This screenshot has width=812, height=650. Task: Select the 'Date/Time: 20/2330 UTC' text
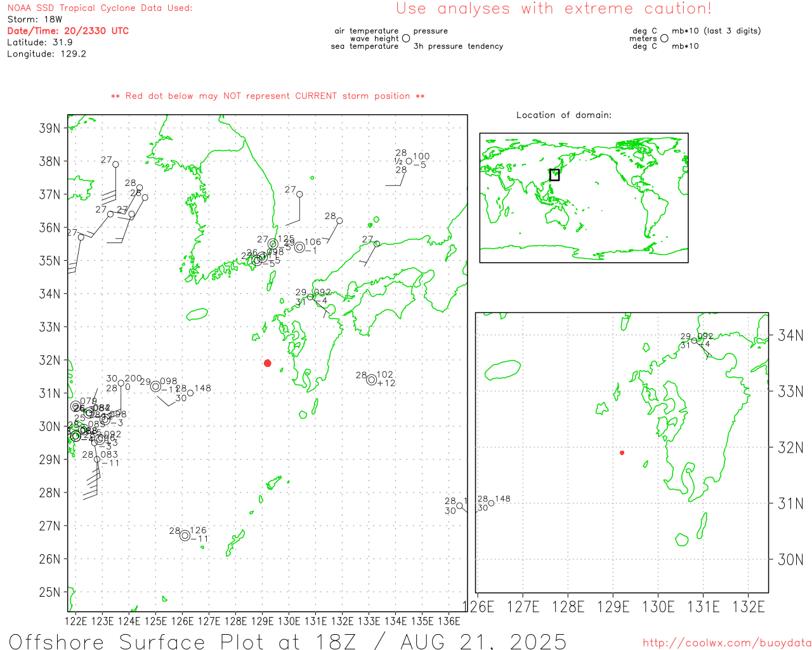[x=68, y=30]
